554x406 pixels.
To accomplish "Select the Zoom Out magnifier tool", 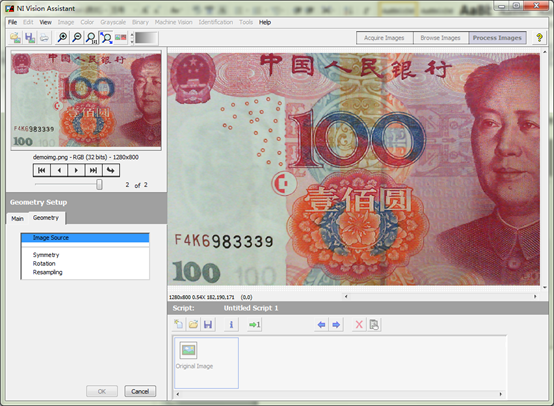I will click(77, 37).
